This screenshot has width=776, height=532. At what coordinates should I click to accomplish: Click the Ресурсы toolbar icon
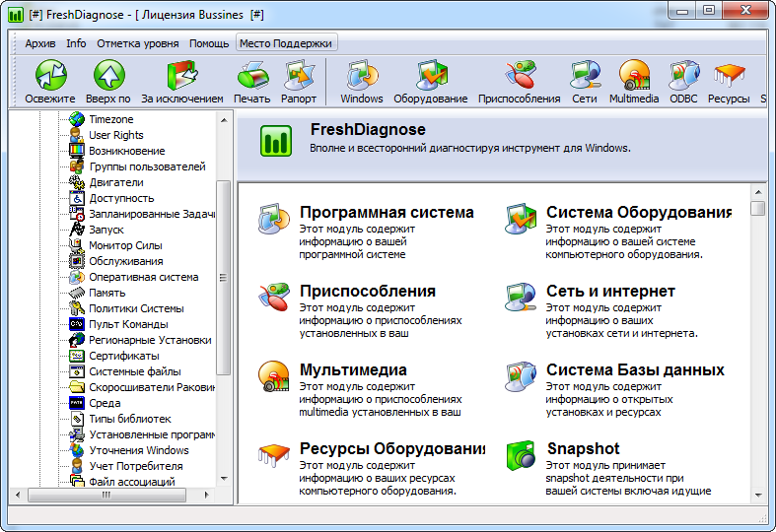click(x=729, y=75)
